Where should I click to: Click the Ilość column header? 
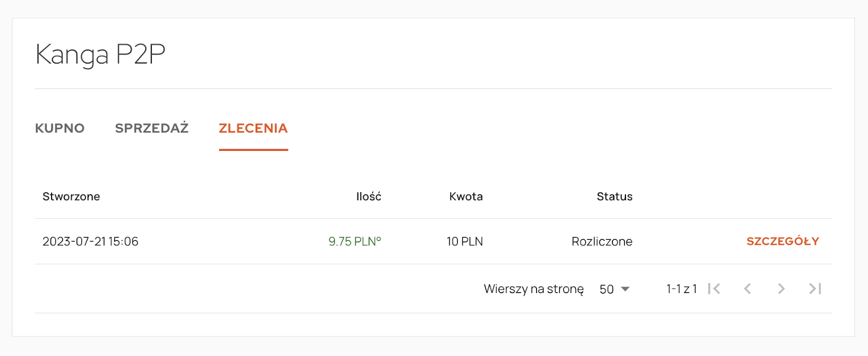(x=368, y=196)
